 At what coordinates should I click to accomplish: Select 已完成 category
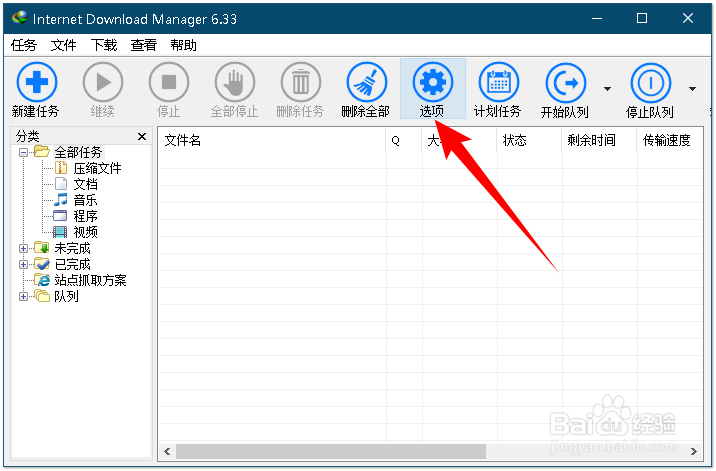(72, 265)
